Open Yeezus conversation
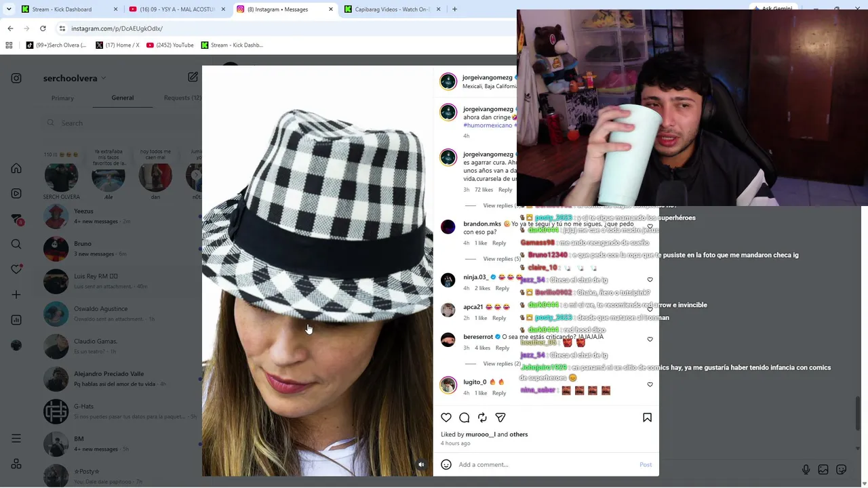The height and width of the screenshot is (488, 868). [122, 217]
